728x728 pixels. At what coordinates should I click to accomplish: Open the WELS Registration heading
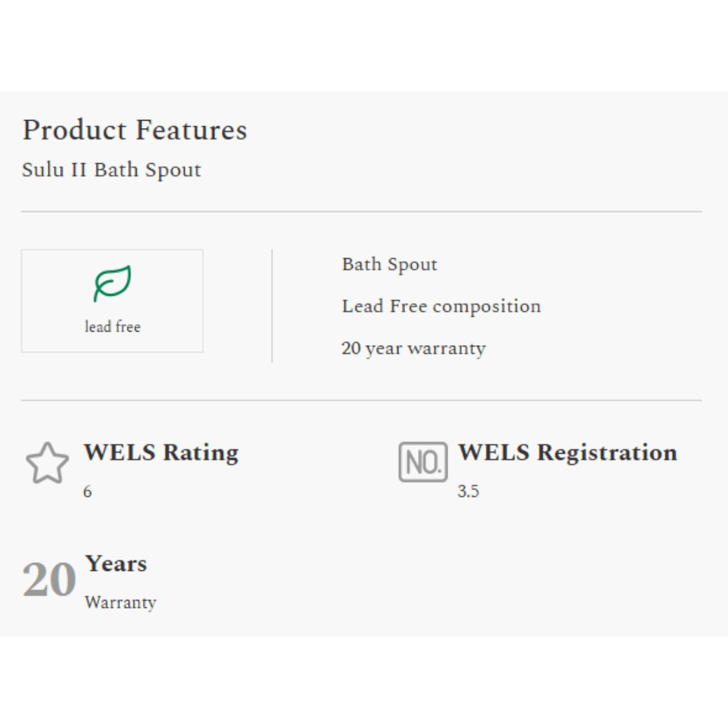[568, 452]
